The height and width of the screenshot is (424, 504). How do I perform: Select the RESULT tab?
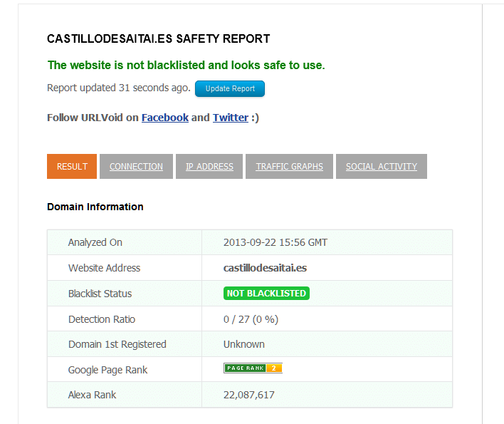click(72, 166)
